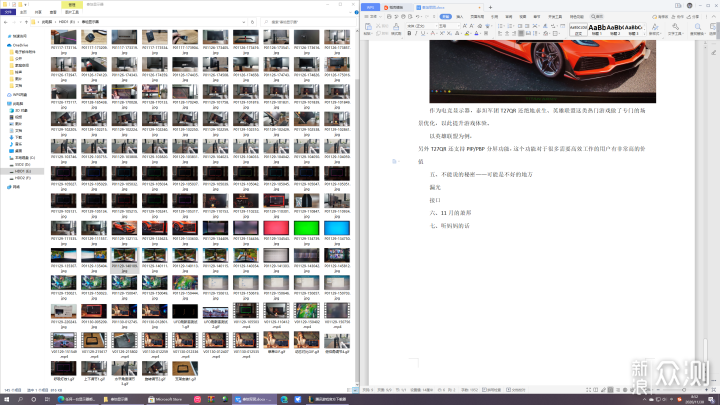Image resolution: width=720 pixels, height=405 pixels.
Task: Open the Insert tab in WPS ribbon
Action: tap(459, 17)
